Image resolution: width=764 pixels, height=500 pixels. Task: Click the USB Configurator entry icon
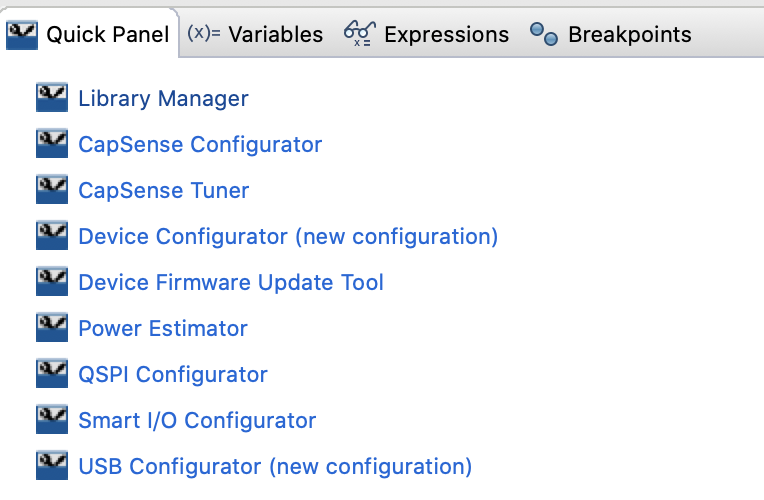(x=52, y=465)
